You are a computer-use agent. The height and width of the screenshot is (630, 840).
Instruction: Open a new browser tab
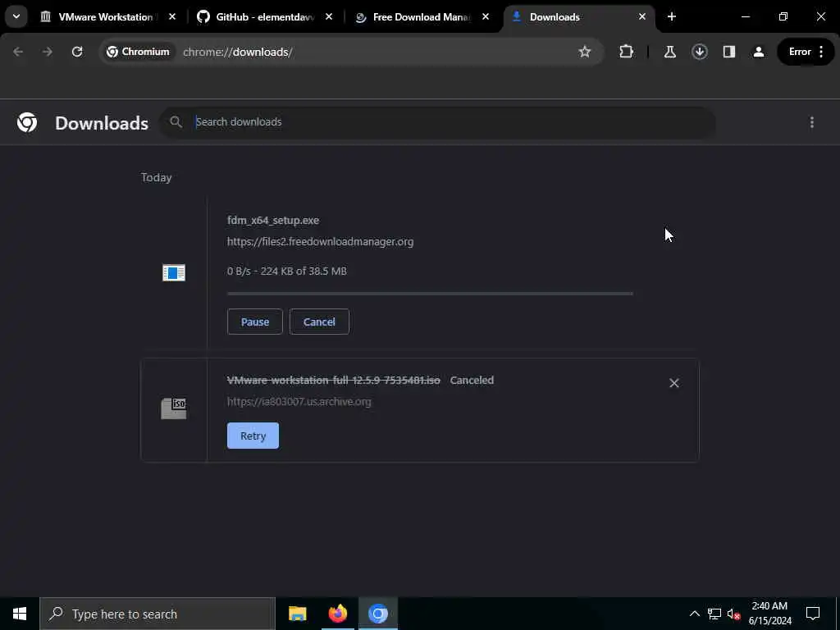(672, 16)
